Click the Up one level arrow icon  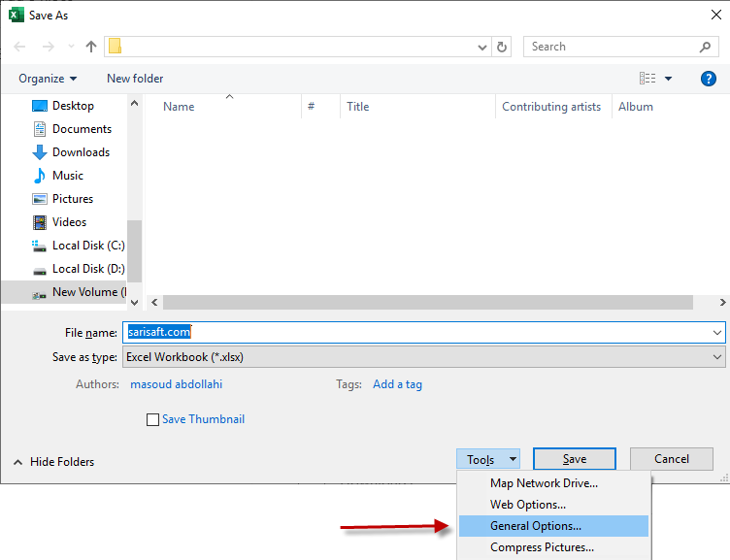pos(91,47)
